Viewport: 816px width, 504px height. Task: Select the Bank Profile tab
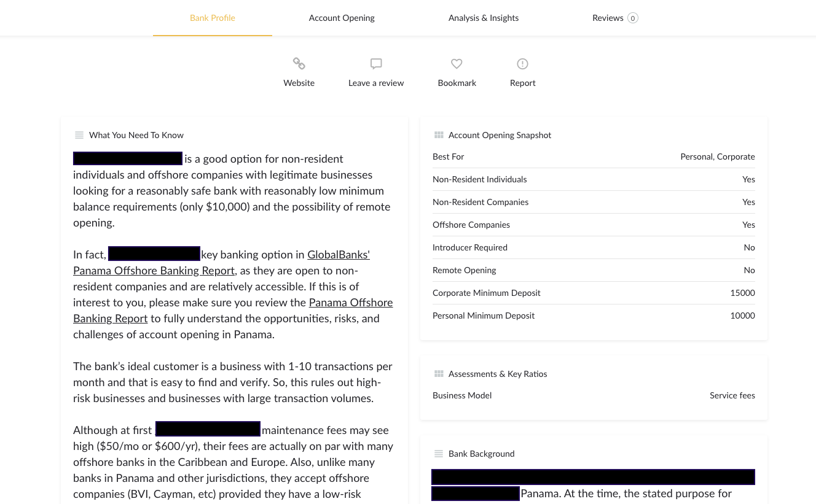click(x=213, y=18)
